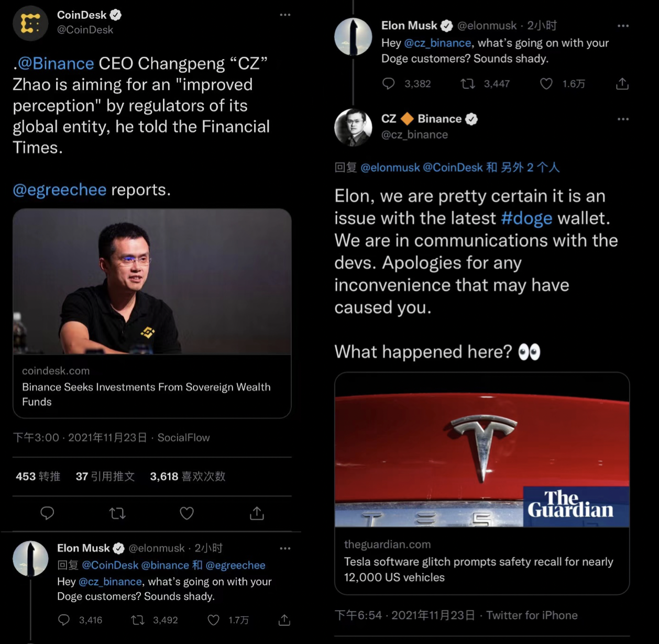The width and height of the screenshot is (659, 644).
Task: Retweet Elon's reply showing 3,447 retweets
Action: click(468, 84)
